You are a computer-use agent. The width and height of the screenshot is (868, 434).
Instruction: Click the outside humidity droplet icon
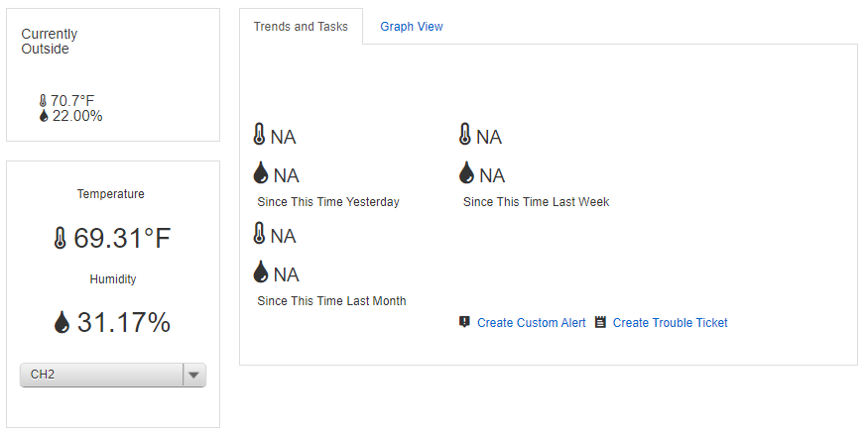tap(44, 116)
